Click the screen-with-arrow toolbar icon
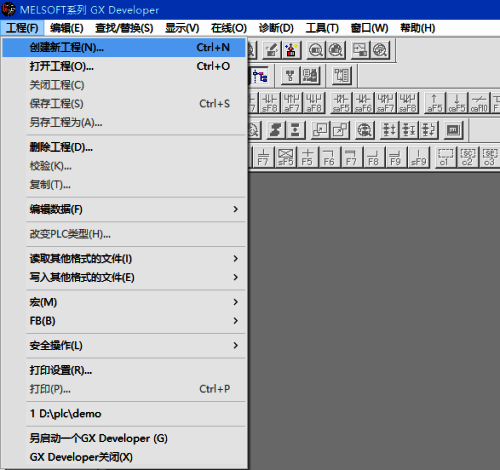 360,50
